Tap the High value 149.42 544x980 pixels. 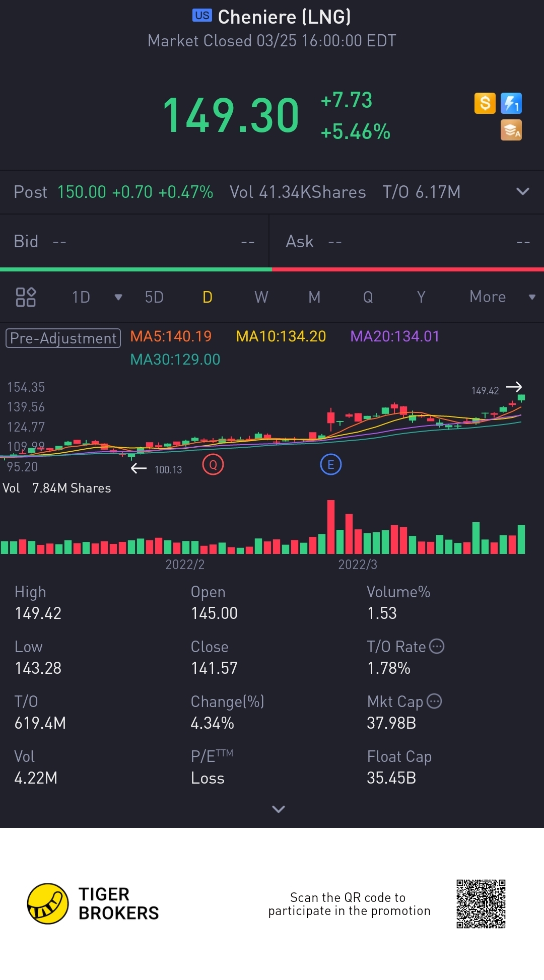coord(38,613)
